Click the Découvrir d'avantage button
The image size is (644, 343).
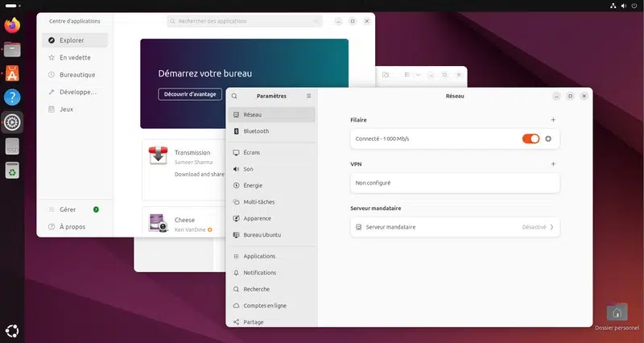(x=190, y=94)
